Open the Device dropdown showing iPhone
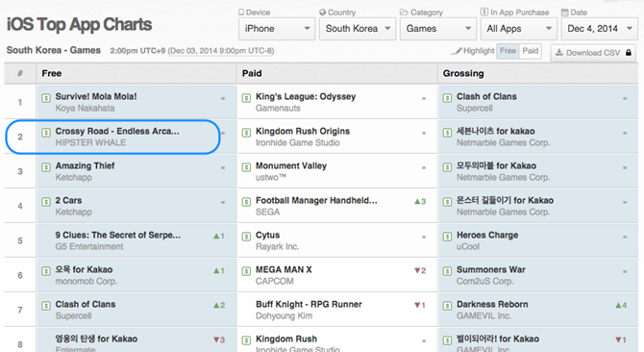 (x=277, y=29)
